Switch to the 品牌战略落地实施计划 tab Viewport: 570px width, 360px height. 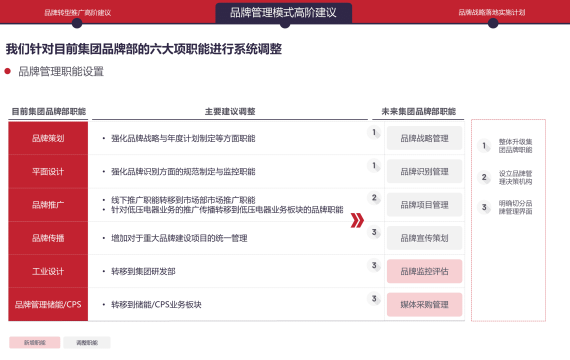tap(491, 12)
